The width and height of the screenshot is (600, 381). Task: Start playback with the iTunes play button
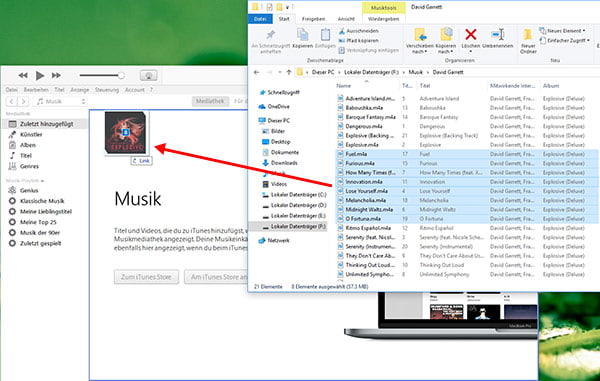(40, 75)
